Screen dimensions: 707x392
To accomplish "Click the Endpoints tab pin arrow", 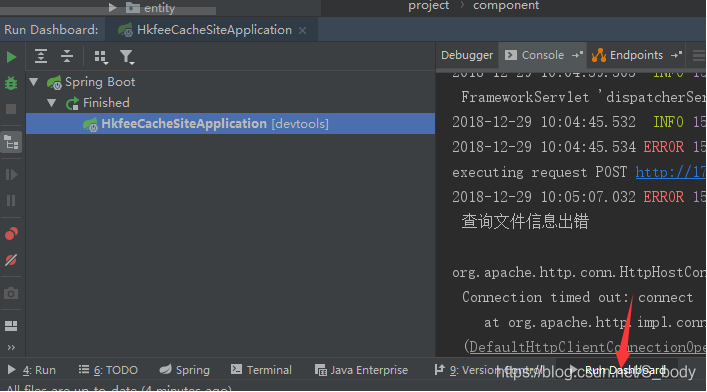I will click(676, 55).
